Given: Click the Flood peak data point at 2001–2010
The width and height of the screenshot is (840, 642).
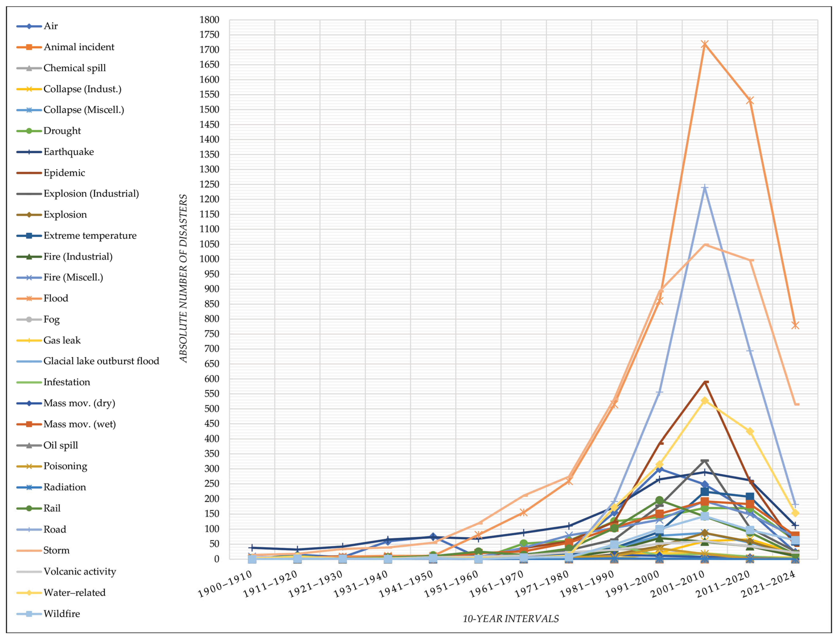Looking at the screenshot, I should point(705,44).
